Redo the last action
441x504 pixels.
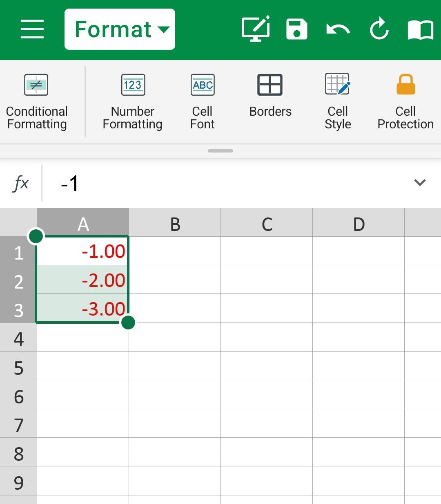tap(379, 29)
